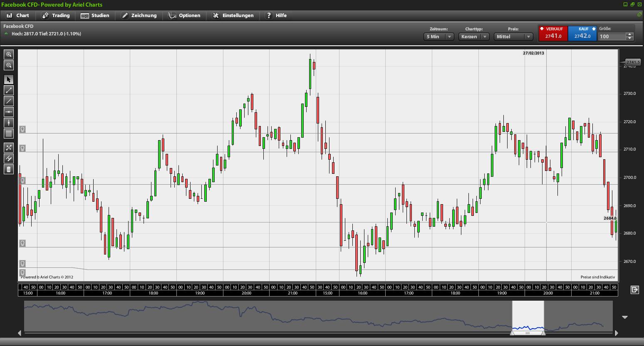This screenshot has height=346, width=644.
Task: Expand the Charttyp Kerzen dropdown
Action: click(474, 37)
